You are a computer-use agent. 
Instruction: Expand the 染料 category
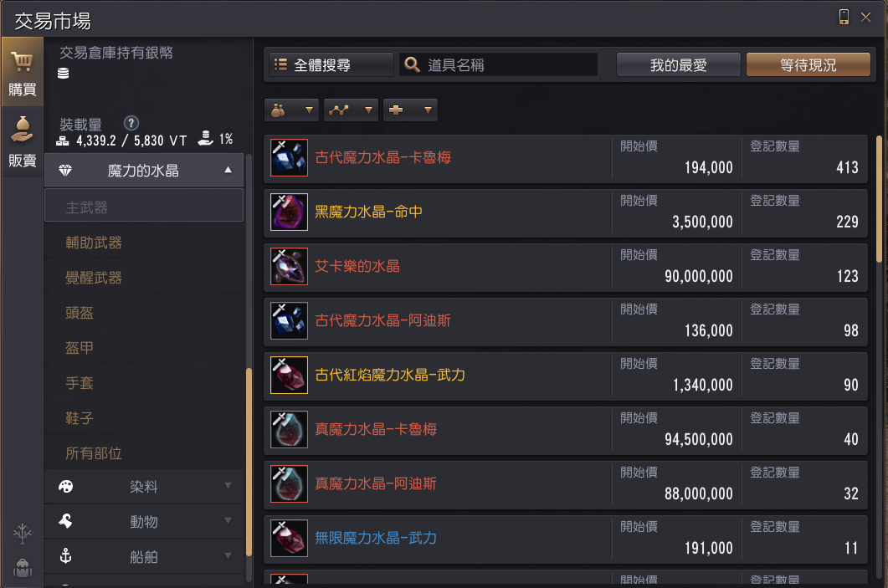(144, 487)
